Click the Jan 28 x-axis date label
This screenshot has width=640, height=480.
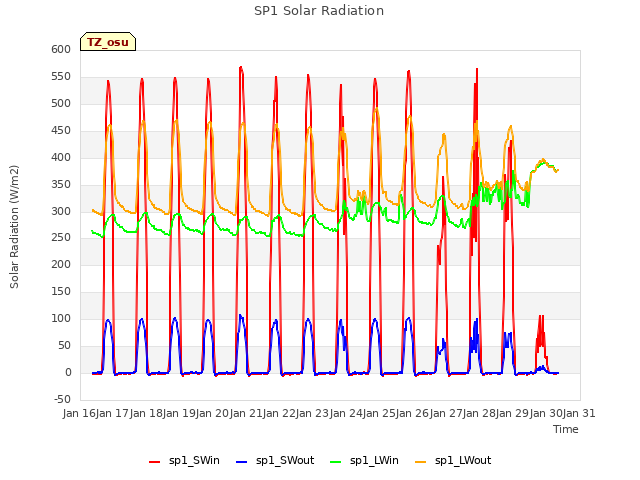coord(479,413)
